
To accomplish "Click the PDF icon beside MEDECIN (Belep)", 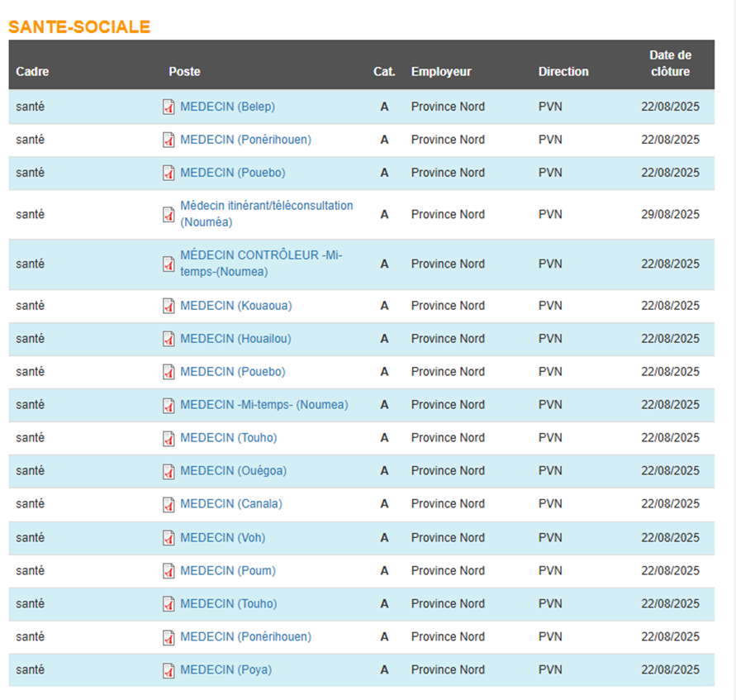I will [169, 107].
